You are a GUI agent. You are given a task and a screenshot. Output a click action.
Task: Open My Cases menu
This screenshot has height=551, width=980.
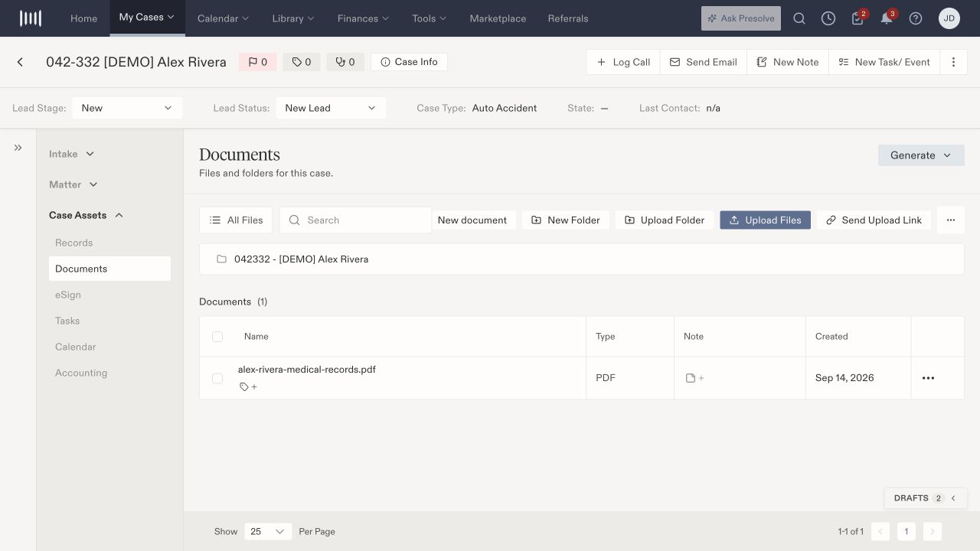(147, 17)
